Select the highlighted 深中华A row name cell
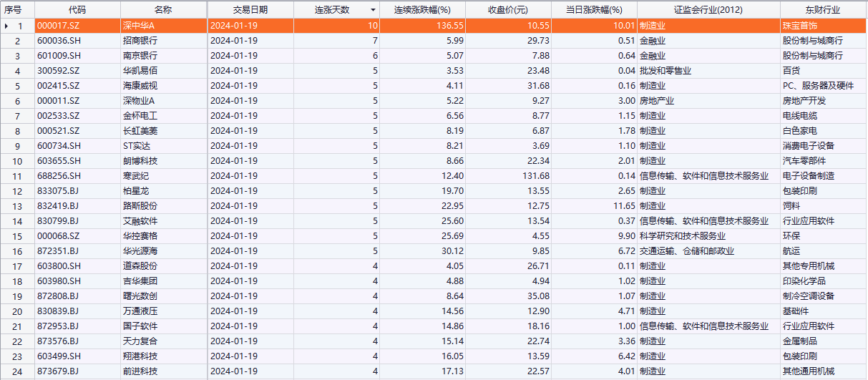The height and width of the screenshot is (380, 868). pyautogui.click(x=163, y=26)
